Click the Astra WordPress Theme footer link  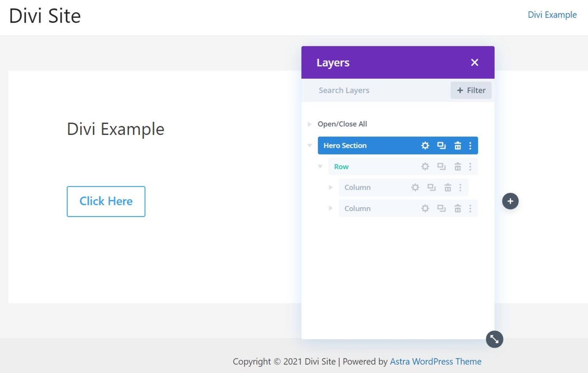pyautogui.click(x=436, y=361)
